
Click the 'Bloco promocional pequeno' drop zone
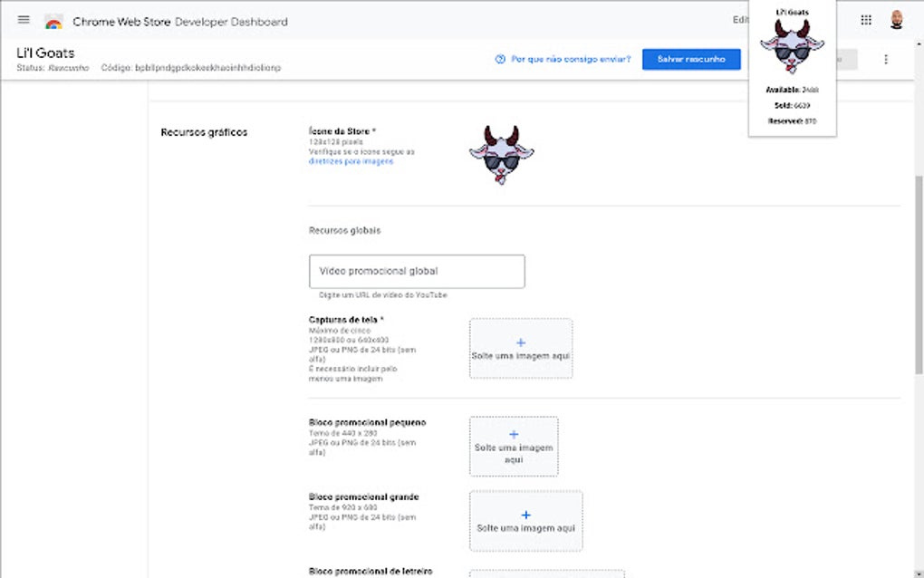point(514,453)
